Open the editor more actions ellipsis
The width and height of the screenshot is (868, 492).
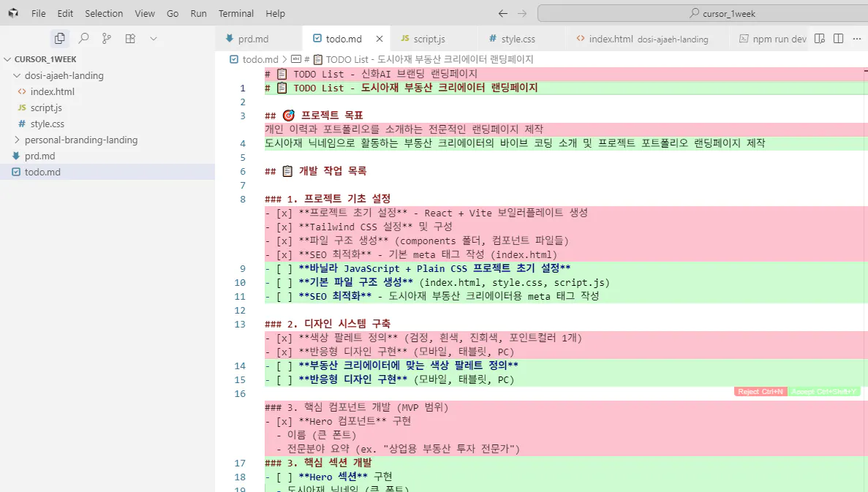857,39
